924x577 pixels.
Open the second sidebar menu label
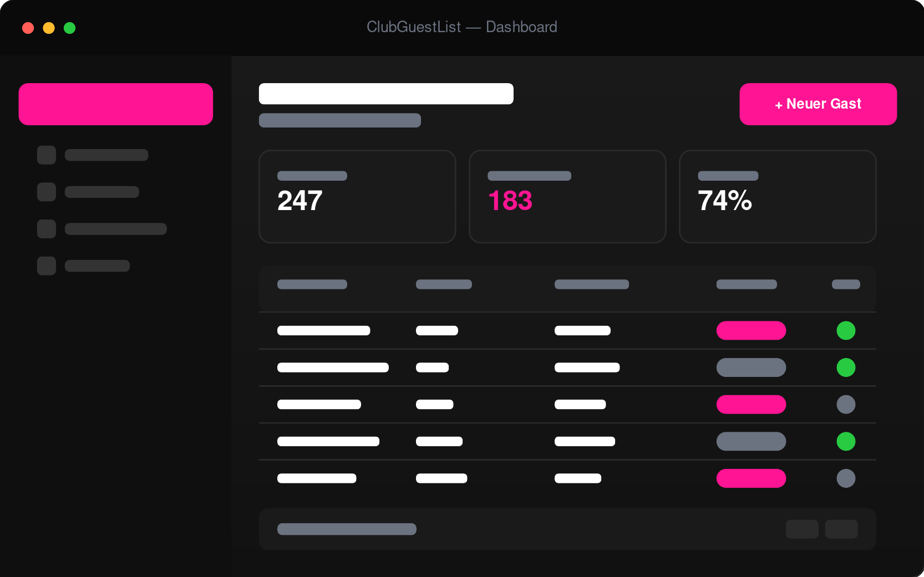102,192
